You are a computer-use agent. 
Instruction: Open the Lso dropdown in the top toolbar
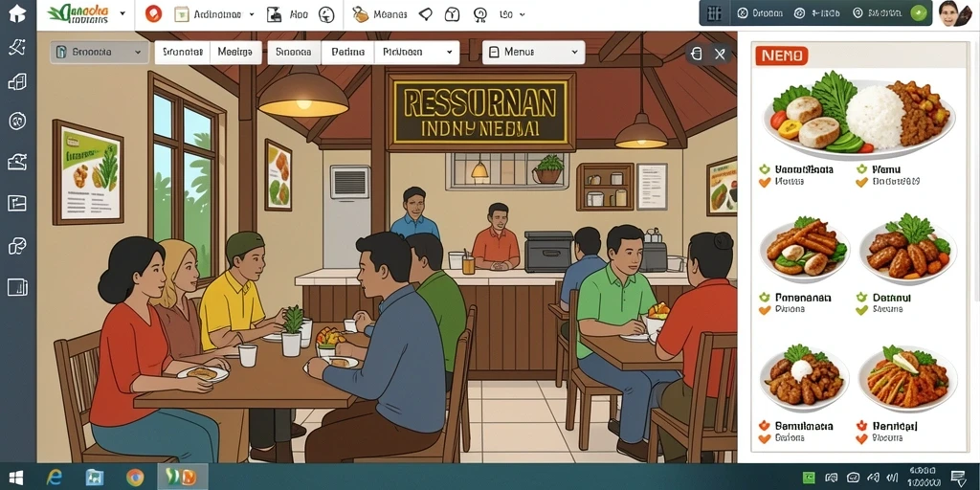513,14
